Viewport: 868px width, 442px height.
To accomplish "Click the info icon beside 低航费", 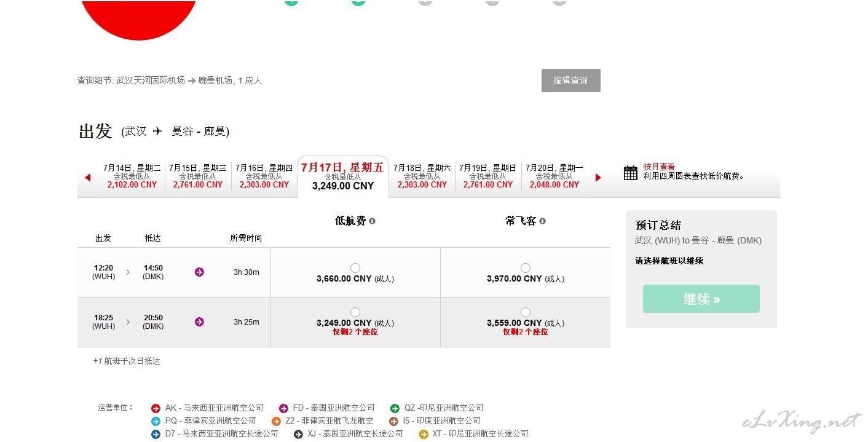I will 372,221.
